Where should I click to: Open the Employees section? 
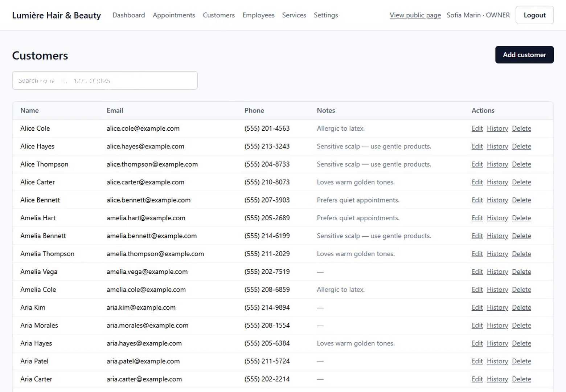[x=258, y=15]
